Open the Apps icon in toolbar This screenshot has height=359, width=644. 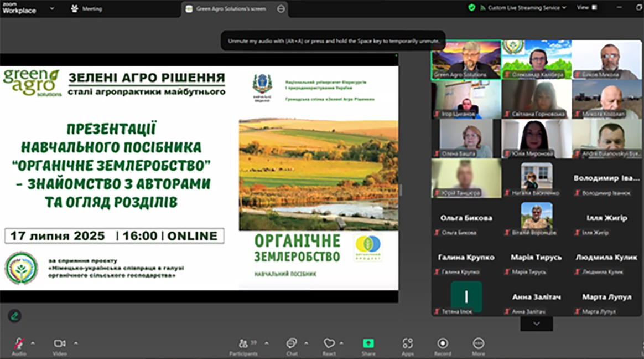pos(408,344)
